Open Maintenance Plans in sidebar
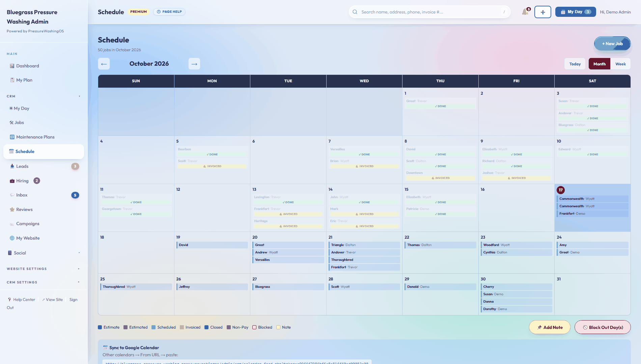Image resolution: width=641 pixels, height=364 pixels. 44,137
